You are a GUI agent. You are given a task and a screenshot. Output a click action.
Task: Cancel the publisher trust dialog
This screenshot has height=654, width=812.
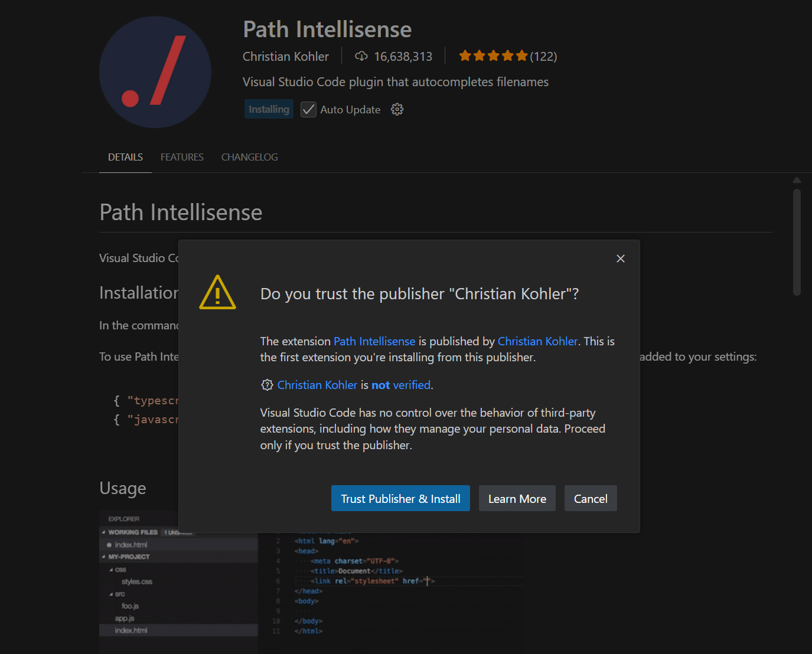[x=591, y=499]
